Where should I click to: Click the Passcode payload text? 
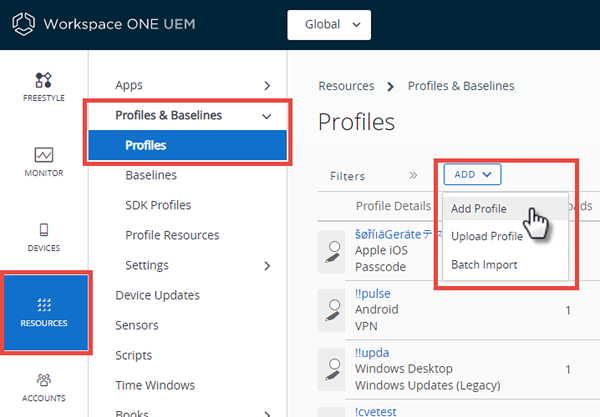[380, 267]
